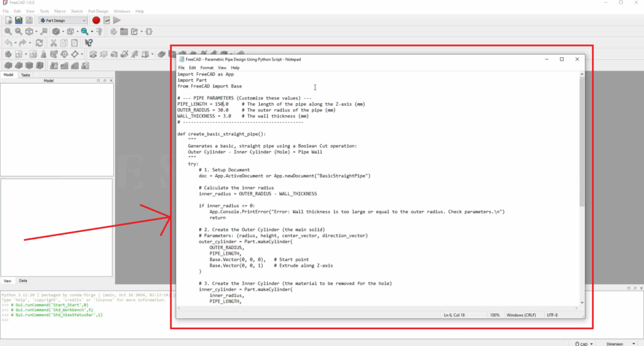The height and width of the screenshot is (346, 644).
Task: Select the Data property tab
Action: point(23,281)
